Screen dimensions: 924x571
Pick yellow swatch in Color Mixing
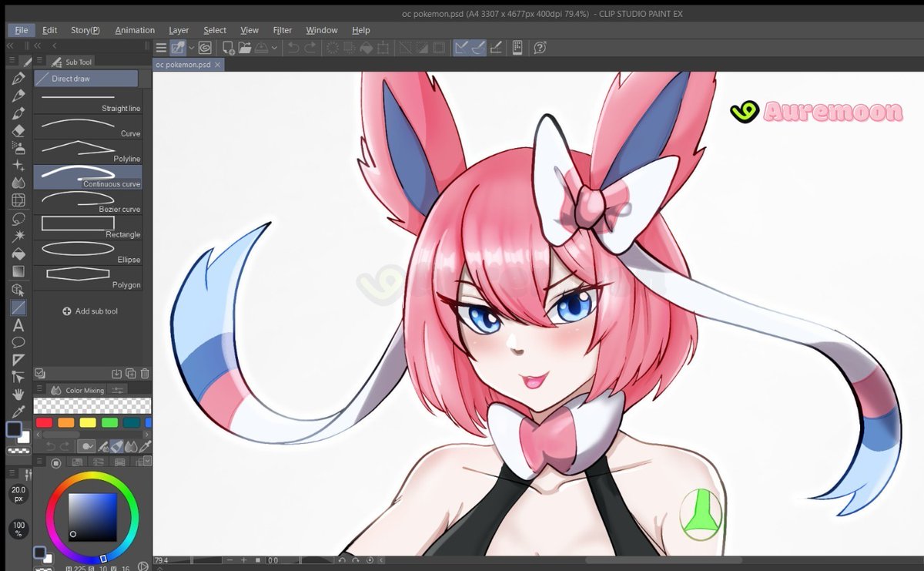click(88, 422)
